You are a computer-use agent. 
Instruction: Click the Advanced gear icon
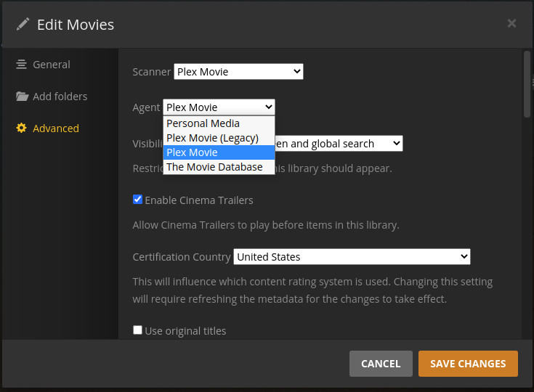pyautogui.click(x=22, y=128)
